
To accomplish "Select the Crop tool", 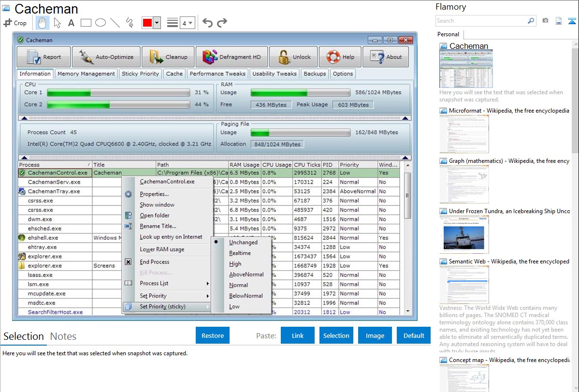I will tap(15, 23).
